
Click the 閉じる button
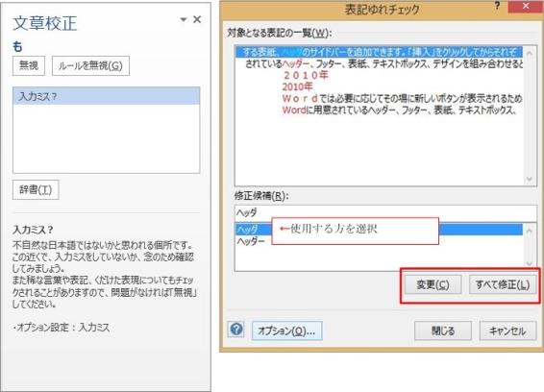click(443, 331)
